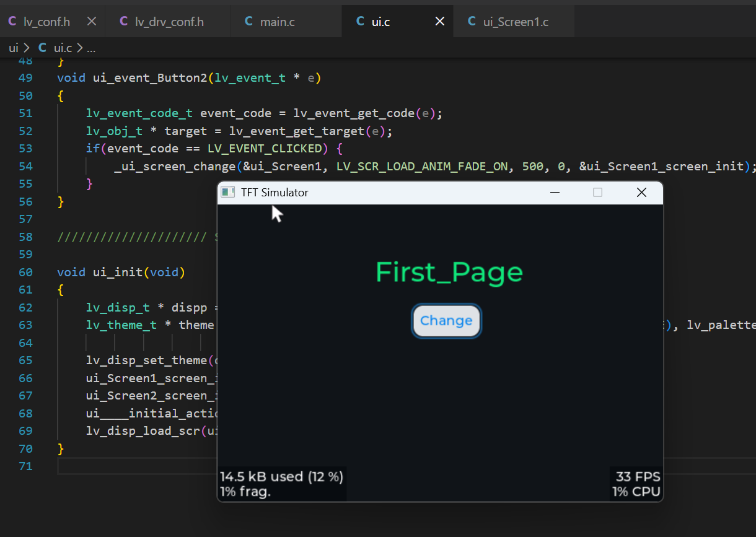Click the ui.c breadcrumb segment
This screenshot has width=756, height=537.
(63, 48)
